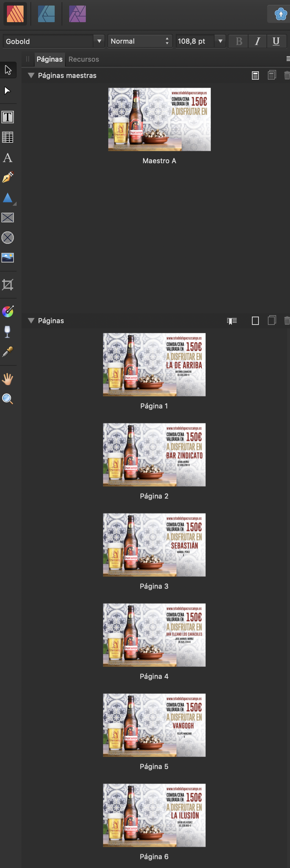This screenshot has width=290, height=868.
Task: Select the Frame Text tool
Action: 8,117
